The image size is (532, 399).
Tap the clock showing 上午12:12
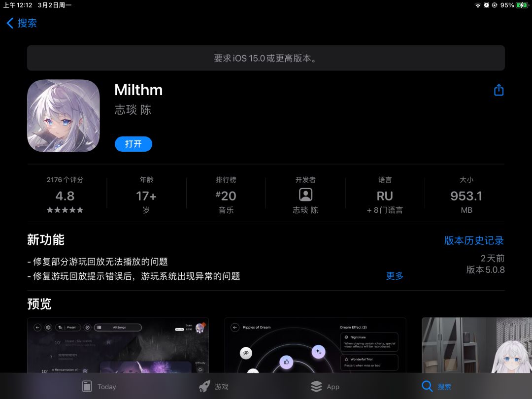(x=18, y=5)
